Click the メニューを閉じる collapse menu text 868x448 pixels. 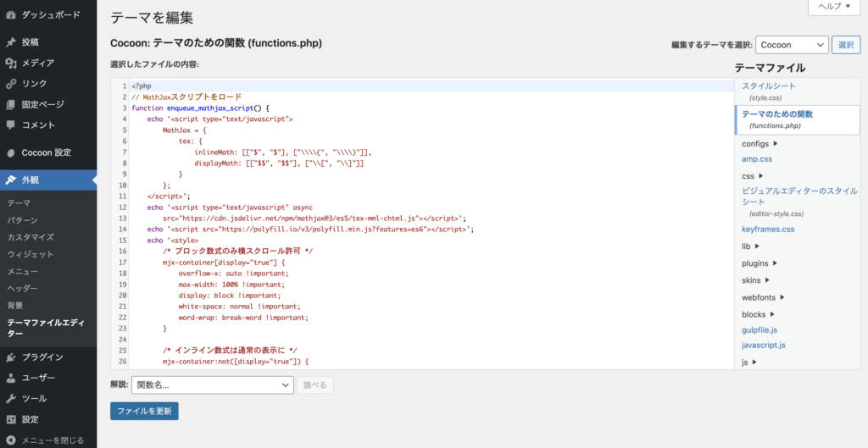[53, 440]
